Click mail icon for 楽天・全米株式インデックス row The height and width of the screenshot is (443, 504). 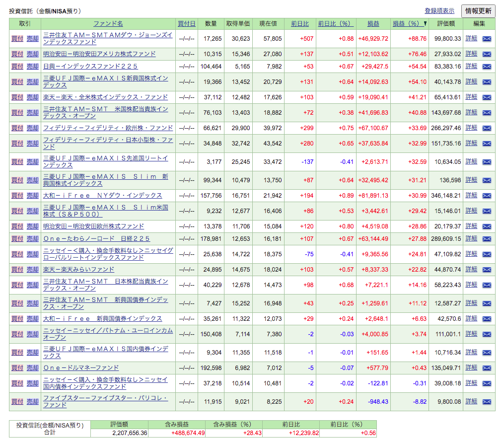click(487, 97)
